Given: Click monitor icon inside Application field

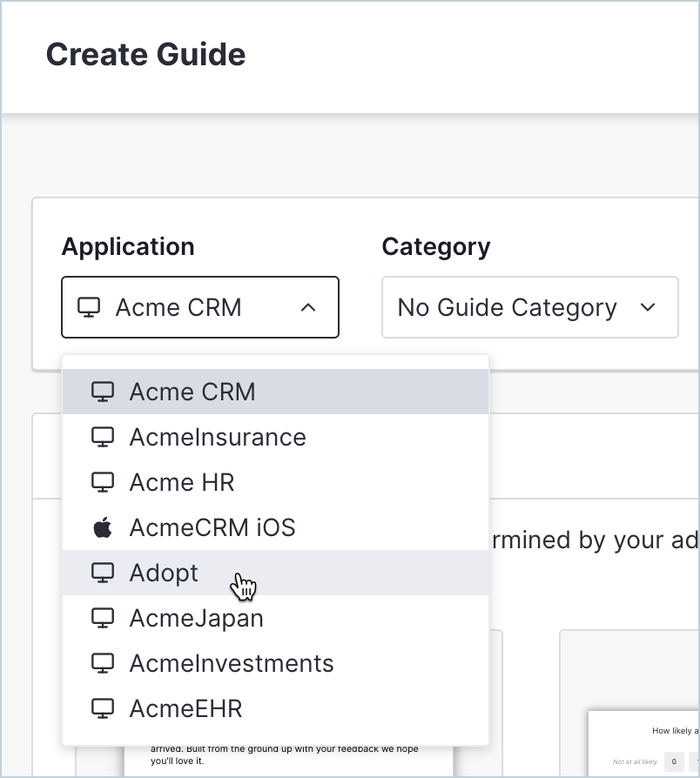Looking at the screenshot, I should click(89, 307).
